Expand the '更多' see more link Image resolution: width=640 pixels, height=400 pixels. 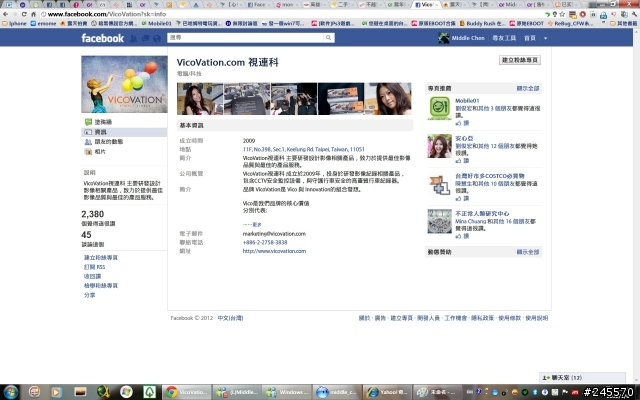(257, 224)
